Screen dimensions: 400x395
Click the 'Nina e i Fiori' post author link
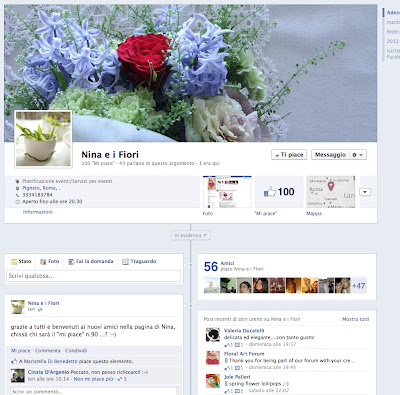pyautogui.click(x=43, y=303)
